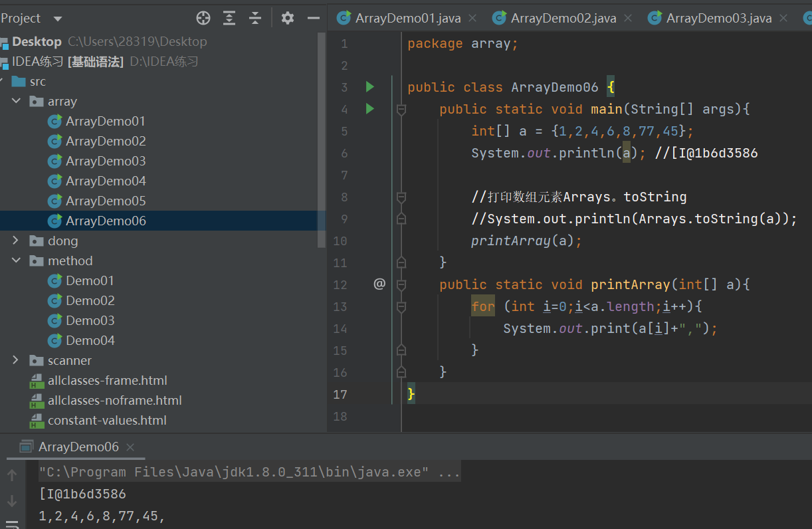Collapse the for loop fold on line 13
812x529 pixels.
tap(401, 306)
